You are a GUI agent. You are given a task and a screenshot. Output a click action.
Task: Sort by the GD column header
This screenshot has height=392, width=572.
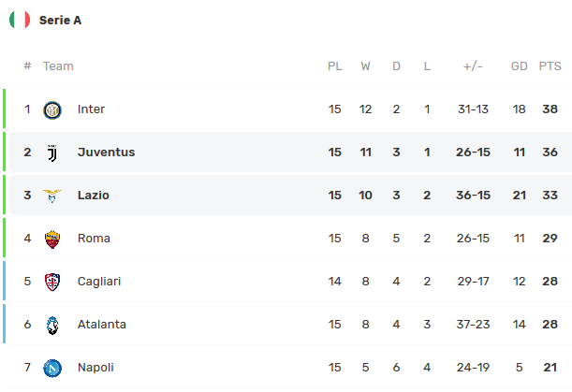click(x=520, y=66)
